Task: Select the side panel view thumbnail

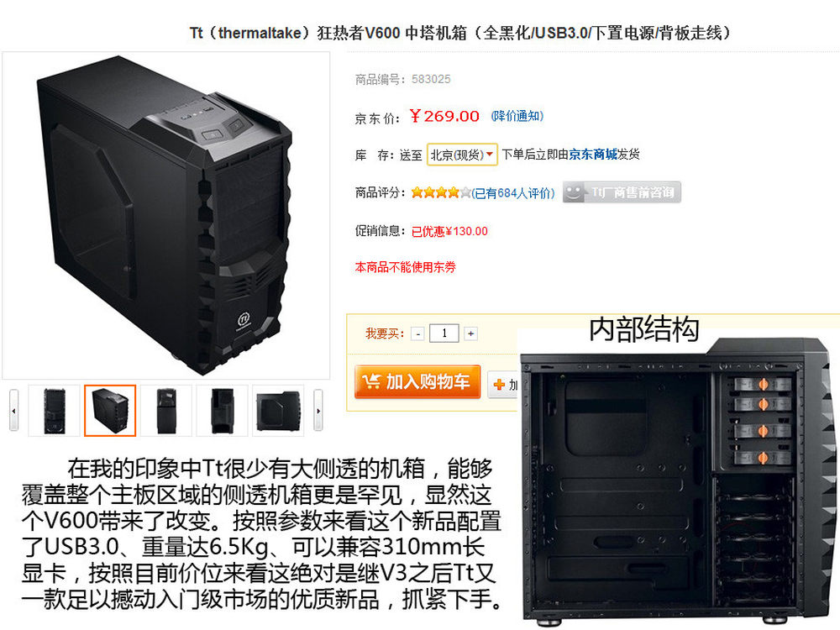Action: coord(278,411)
